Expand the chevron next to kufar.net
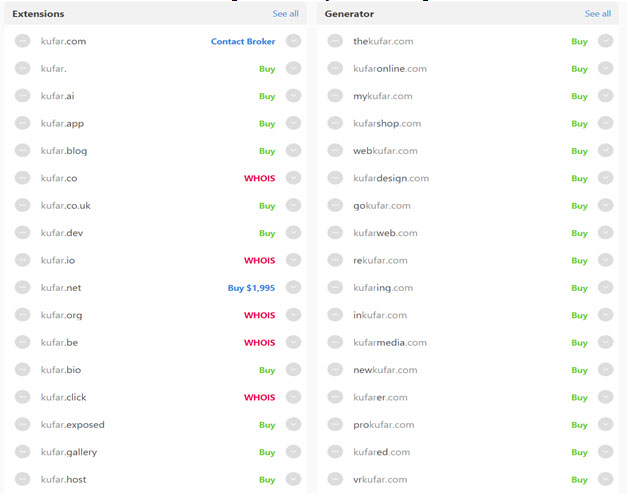This screenshot has width=628, height=503. [x=293, y=287]
